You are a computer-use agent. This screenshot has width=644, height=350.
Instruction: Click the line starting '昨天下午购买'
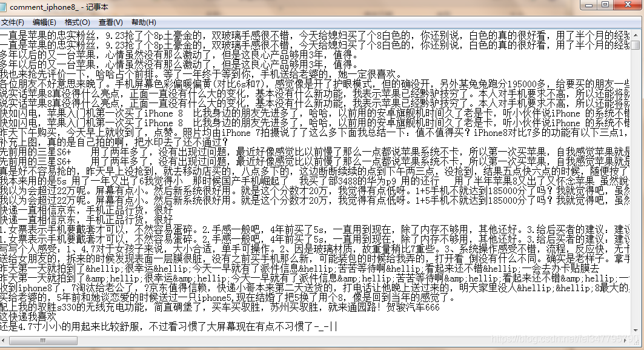[x=315, y=132]
